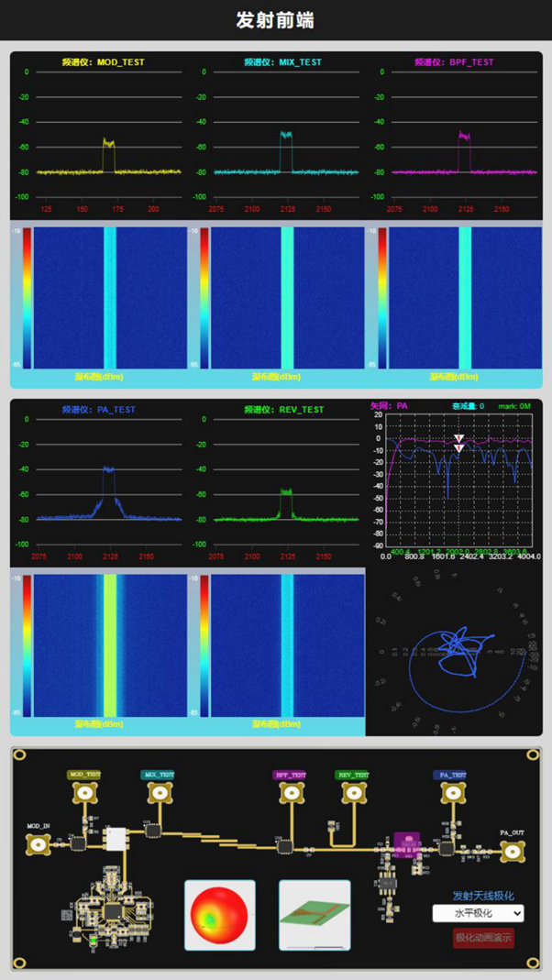Open the green antenna model thumbnail
Viewport: 552px width, 980px height.
315,915
